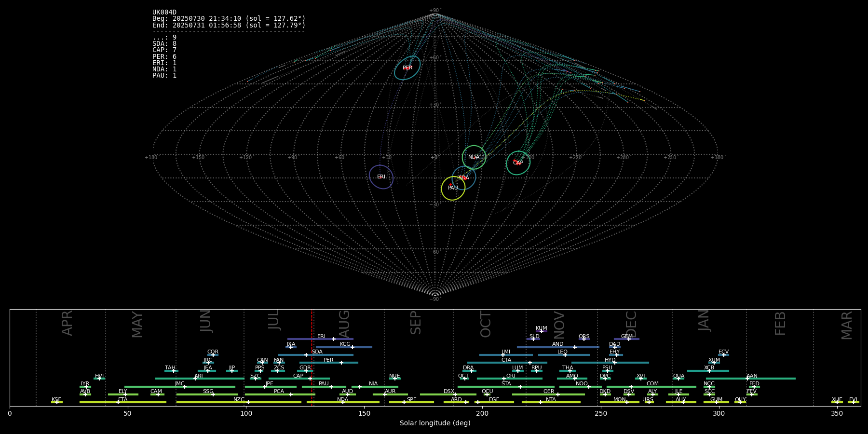Click the +90 label at map top

tap(435, 11)
